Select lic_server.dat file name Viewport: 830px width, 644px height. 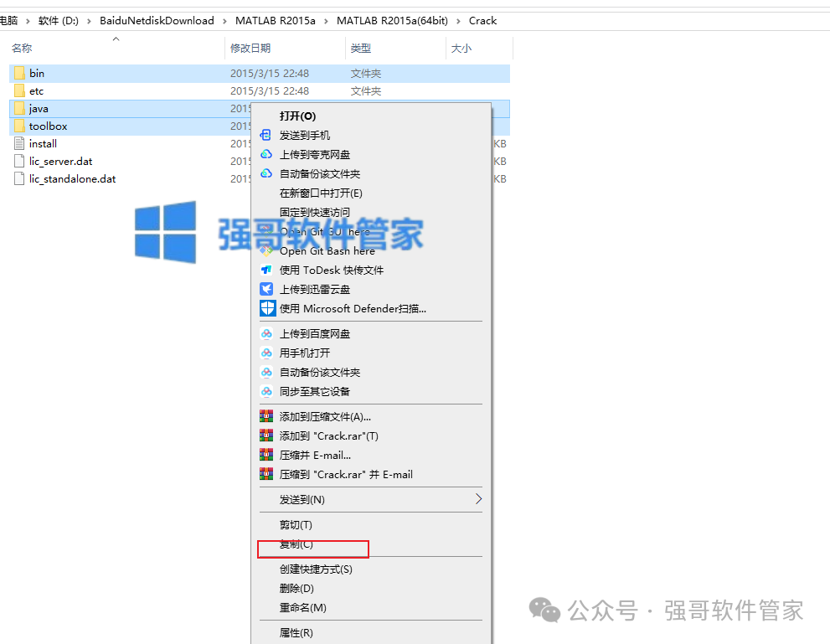coord(61,161)
